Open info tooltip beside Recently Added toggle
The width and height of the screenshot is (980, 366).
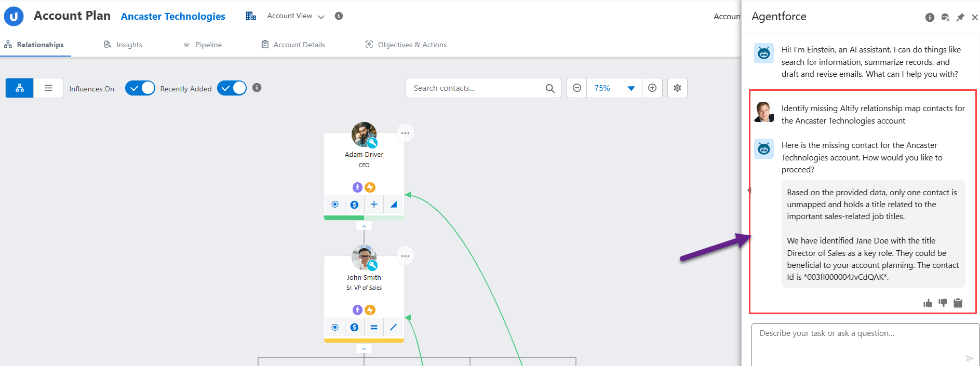[x=257, y=88]
